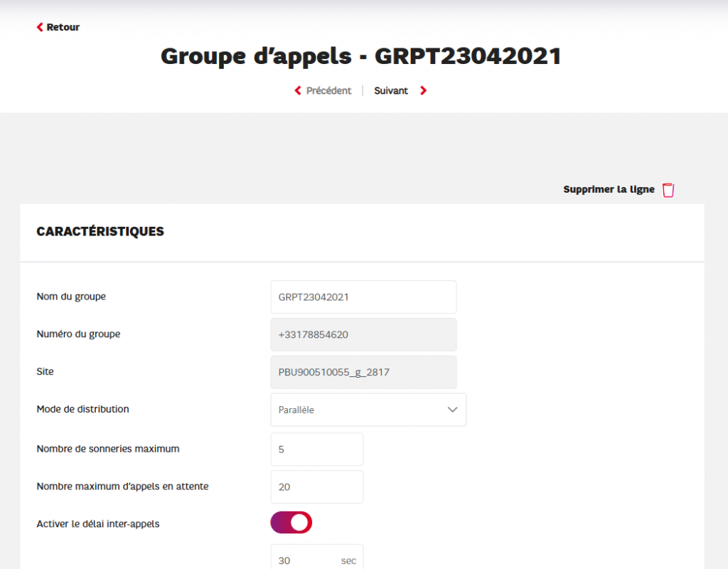Click the 30 sec delay input
728x569 pixels.
click(307, 560)
